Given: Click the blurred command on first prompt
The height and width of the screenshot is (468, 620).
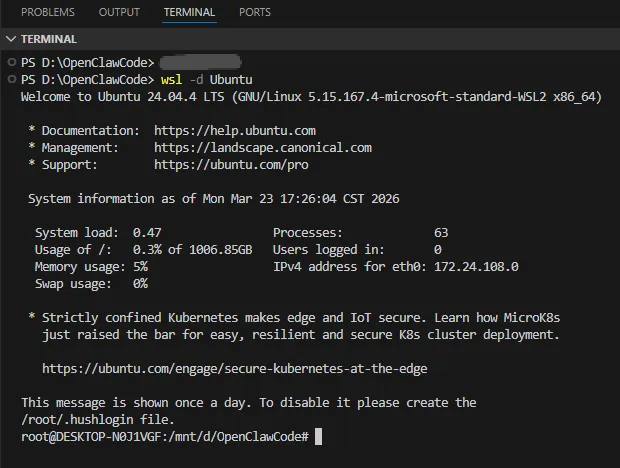Looking at the screenshot, I should (x=201, y=62).
